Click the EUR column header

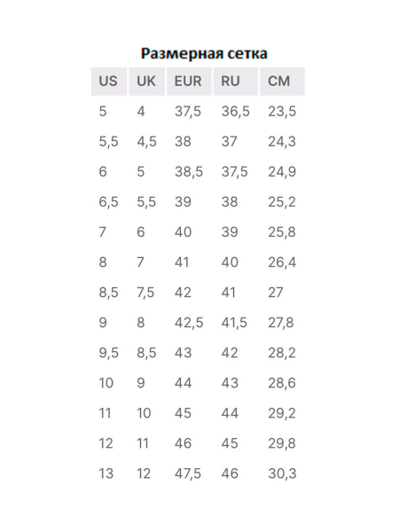(x=189, y=82)
